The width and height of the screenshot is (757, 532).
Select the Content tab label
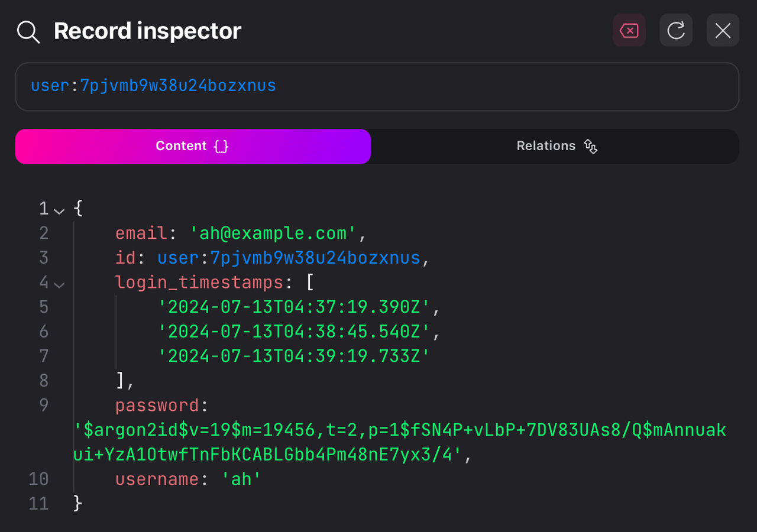pos(181,146)
